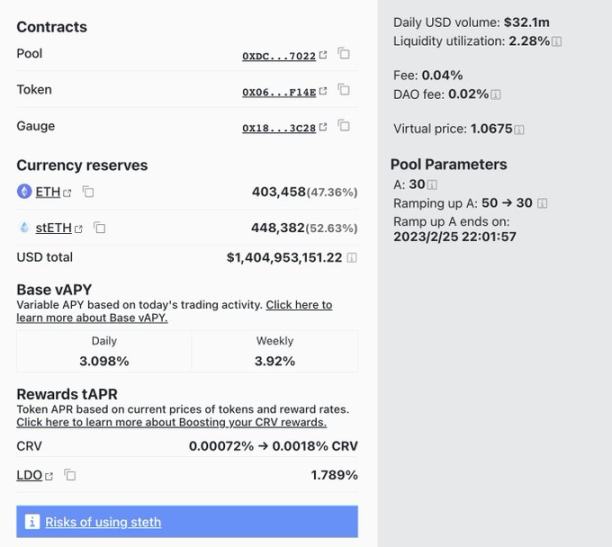Show Virtual price info tooltip

coord(519,129)
